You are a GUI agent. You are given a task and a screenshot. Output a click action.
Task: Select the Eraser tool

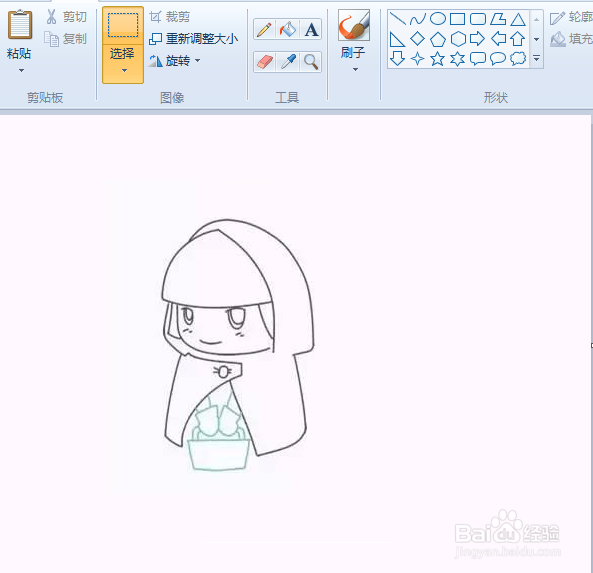point(264,62)
